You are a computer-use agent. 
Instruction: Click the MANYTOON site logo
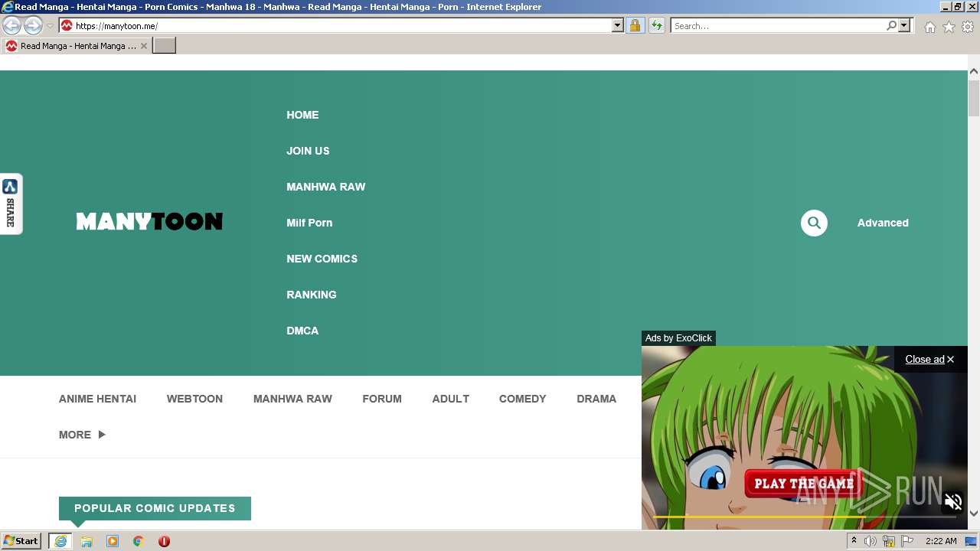pos(149,222)
